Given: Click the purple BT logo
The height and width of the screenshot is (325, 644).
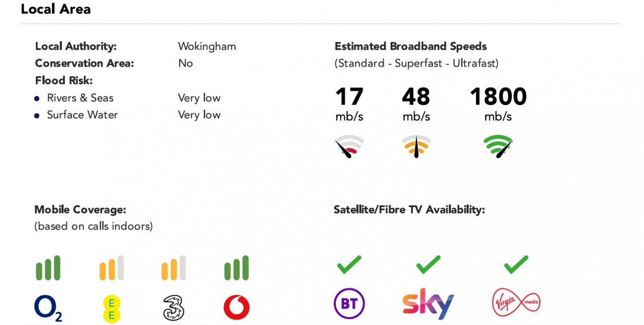Looking at the screenshot, I should 349,304.
